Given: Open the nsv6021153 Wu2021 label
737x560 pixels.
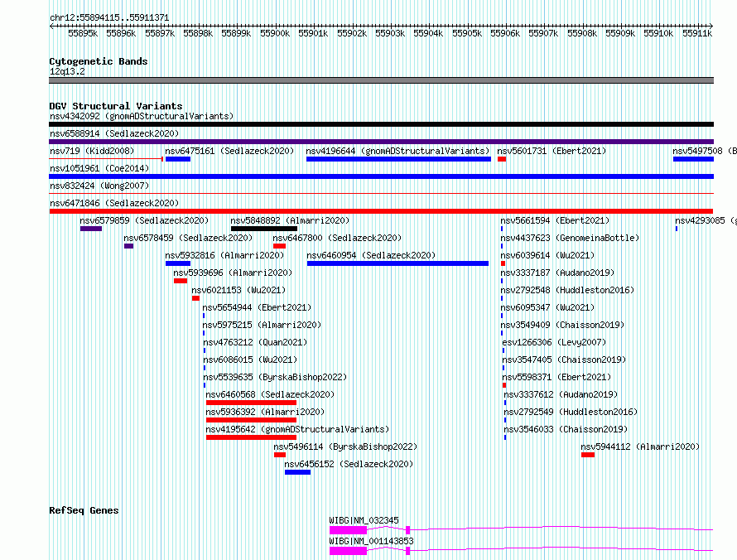Looking at the screenshot, I should pyautogui.click(x=238, y=290).
